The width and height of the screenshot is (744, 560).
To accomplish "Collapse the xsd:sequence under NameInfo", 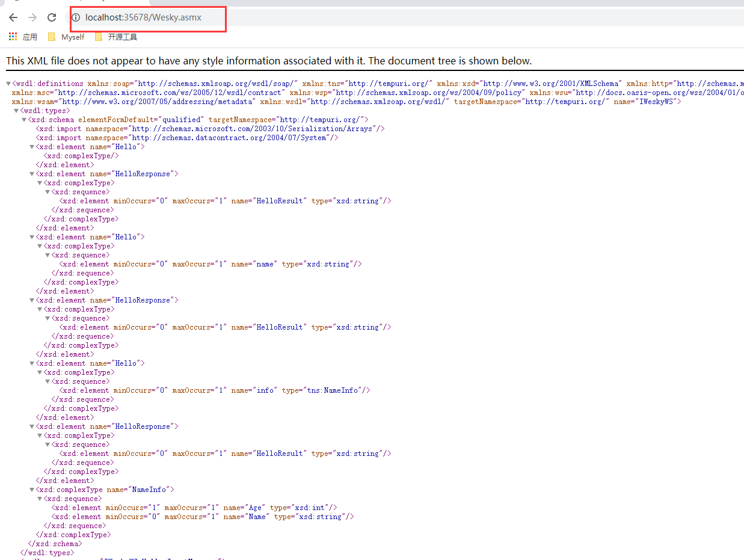I will click(x=39, y=498).
